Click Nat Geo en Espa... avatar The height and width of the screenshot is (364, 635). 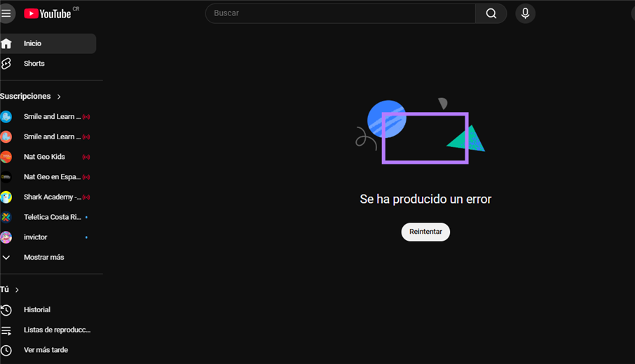[x=6, y=177]
